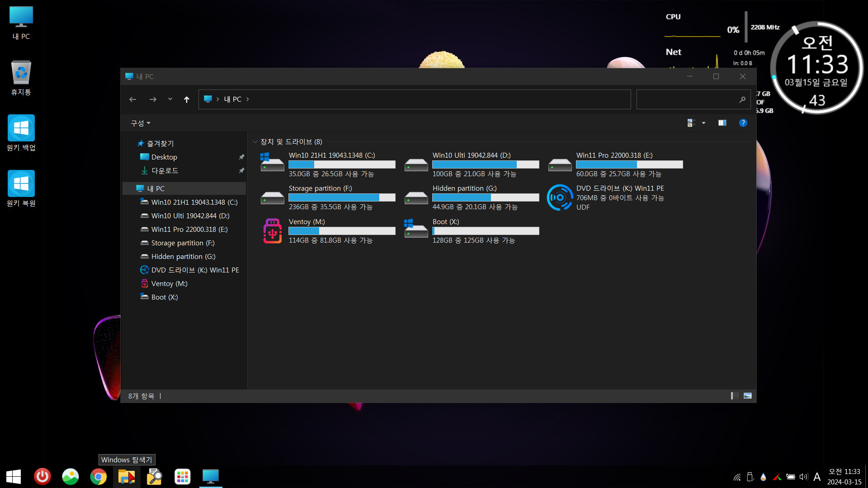The width and height of the screenshot is (868, 488).
Task: Expand the root chevron in address bar
Action: point(218,99)
